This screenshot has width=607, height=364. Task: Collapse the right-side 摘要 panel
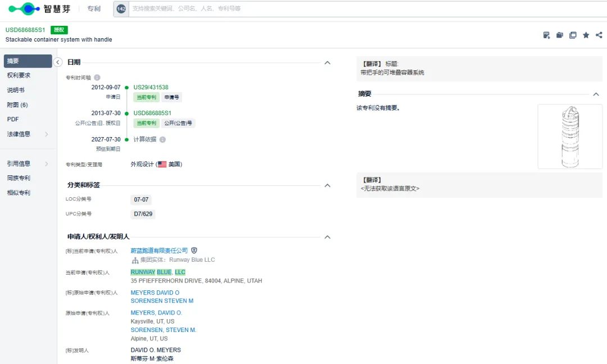tap(596, 94)
